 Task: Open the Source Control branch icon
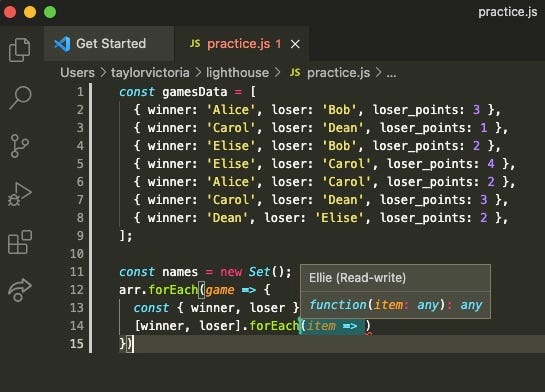[19, 146]
